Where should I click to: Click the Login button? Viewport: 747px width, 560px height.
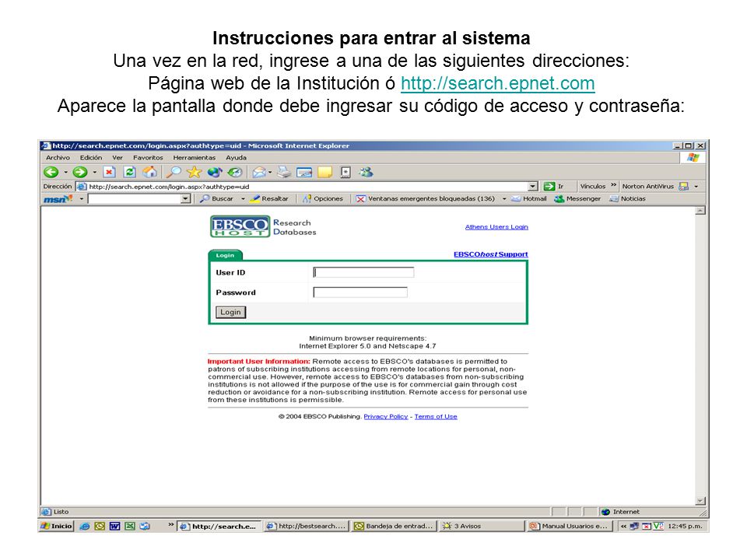click(230, 312)
